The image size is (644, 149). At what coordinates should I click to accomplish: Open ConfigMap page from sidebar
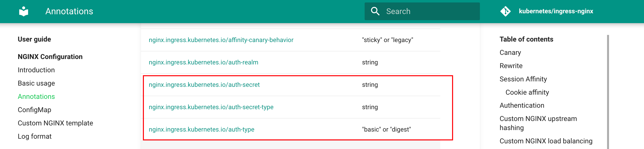click(34, 110)
